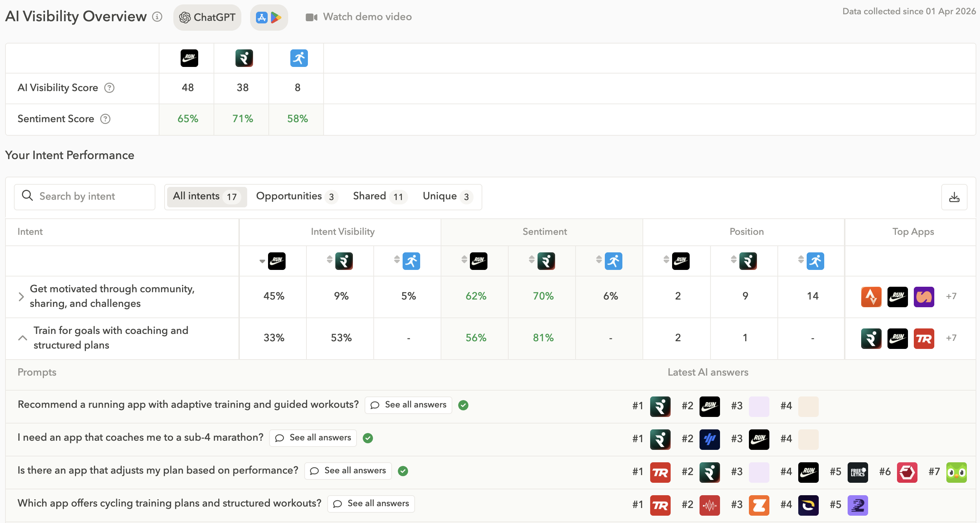This screenshot has height=523, width=980.
Task: Click #5 Freeletics icon in adjusts my plan answers
Action: [857, 473]
